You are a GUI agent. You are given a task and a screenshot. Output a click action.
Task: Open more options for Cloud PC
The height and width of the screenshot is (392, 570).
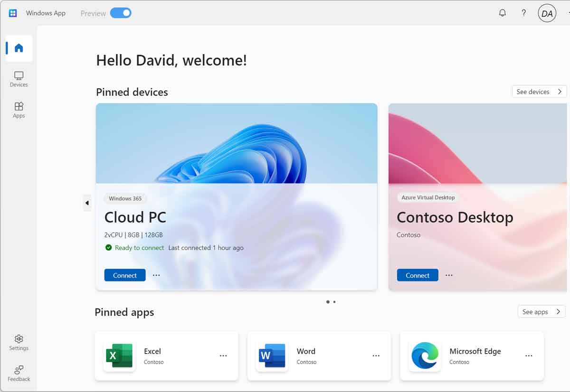coord(156,275)
